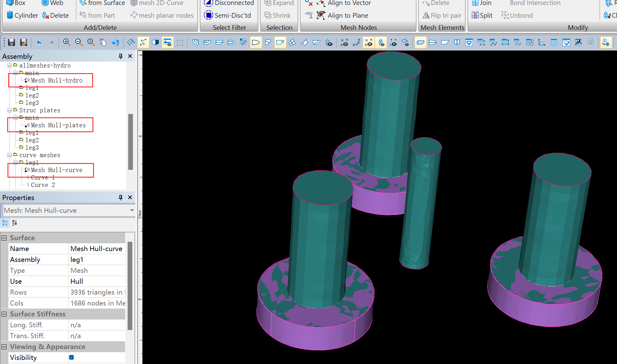Collapse the Surface Stiffness property section
This screenshot has height=364, width=617.
pyautogui.click(x=4, y=314)
